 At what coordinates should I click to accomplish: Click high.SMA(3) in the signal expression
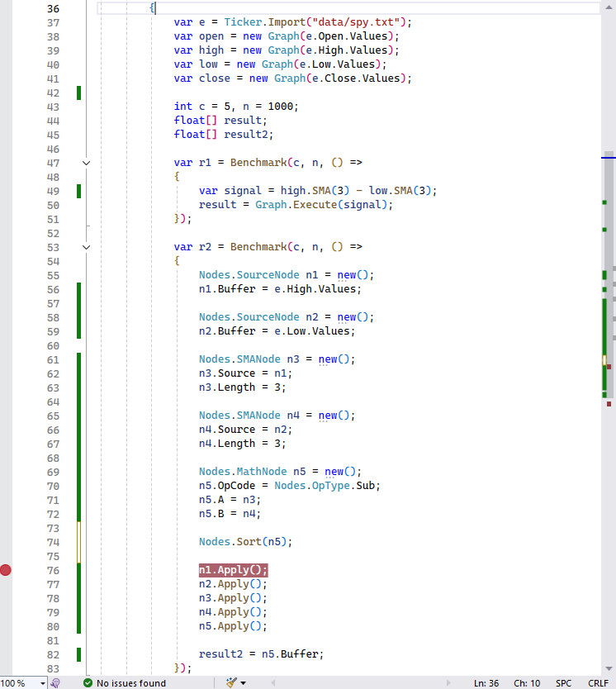pyautogui.click(x=315, y=191)
